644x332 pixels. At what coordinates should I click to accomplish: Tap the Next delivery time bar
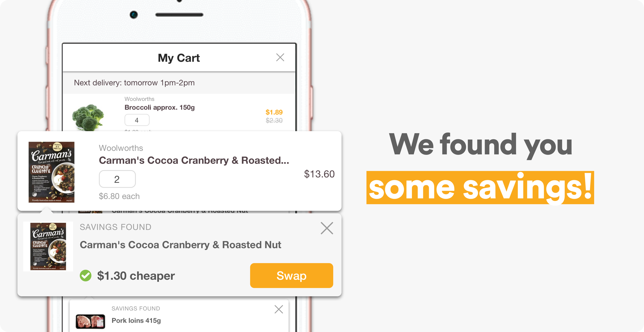point(179,83)
